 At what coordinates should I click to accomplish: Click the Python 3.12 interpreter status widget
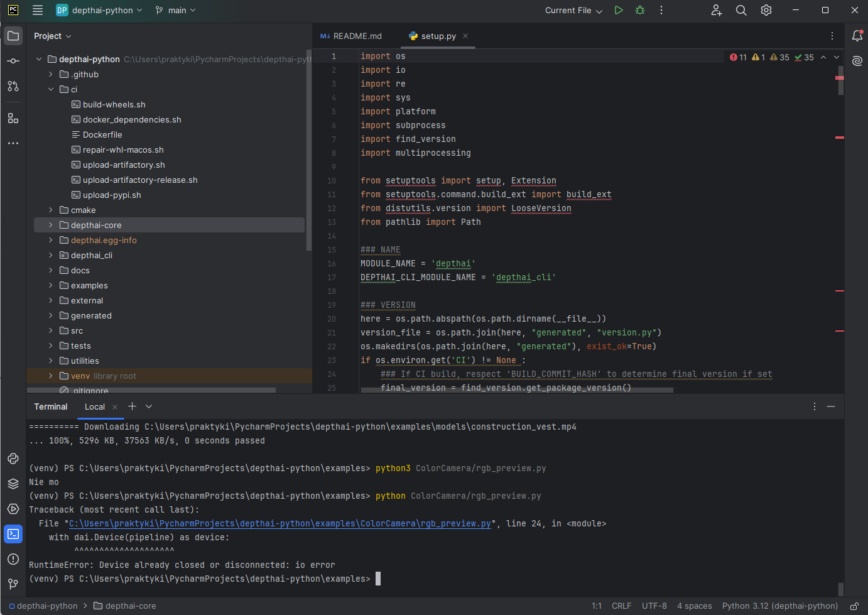click(x=779, y=606)
